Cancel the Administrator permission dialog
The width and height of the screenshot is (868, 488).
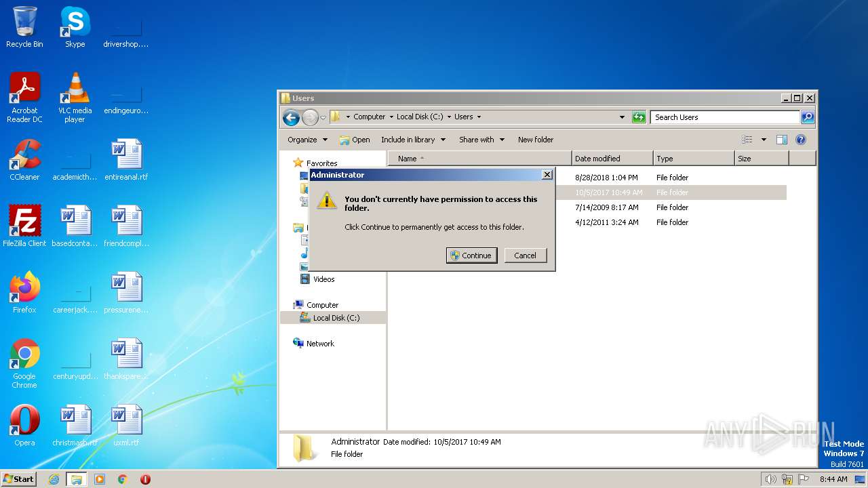click(x=525, y=256)
